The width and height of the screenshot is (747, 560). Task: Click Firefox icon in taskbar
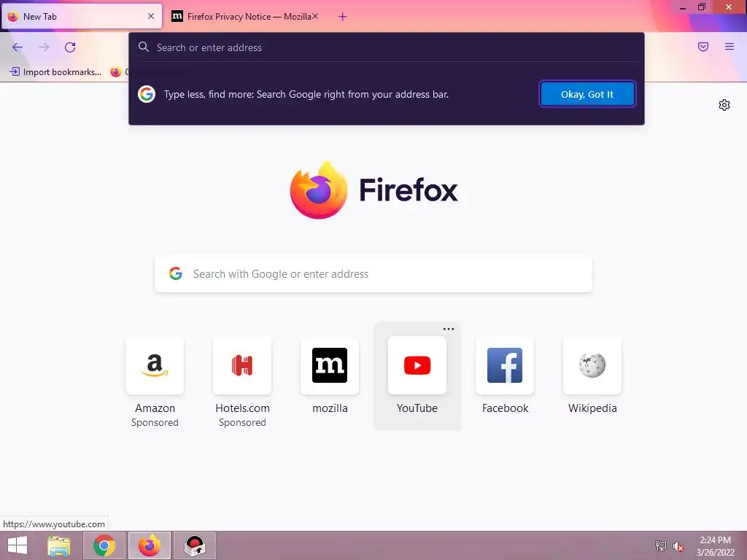coord(150,545)
